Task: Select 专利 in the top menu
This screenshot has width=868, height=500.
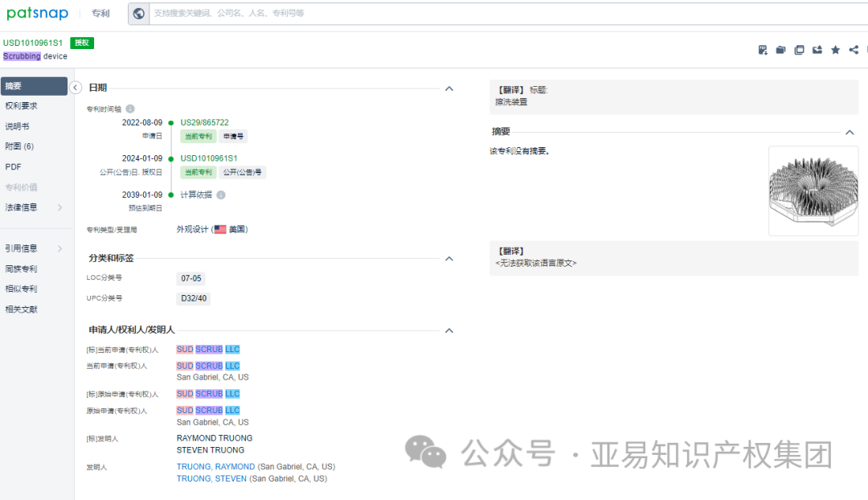Action: [x=99, y=14]
